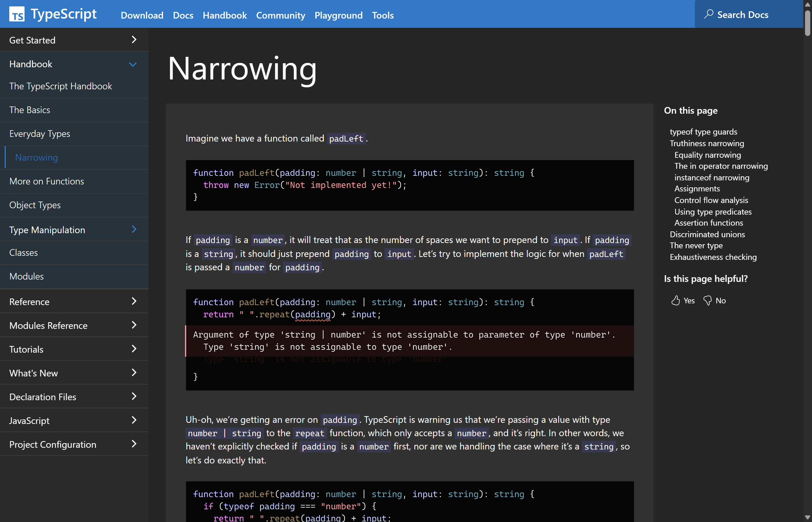This screenshot has width=812, height=522.
Task: Collapse the Handbook section chevron
Action: point(133,64)
